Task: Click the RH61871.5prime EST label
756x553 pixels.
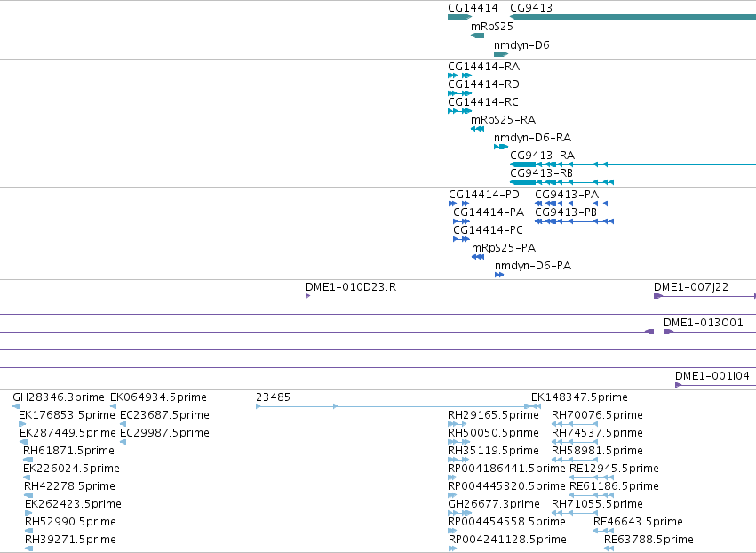Action: [x=69, y=451]
